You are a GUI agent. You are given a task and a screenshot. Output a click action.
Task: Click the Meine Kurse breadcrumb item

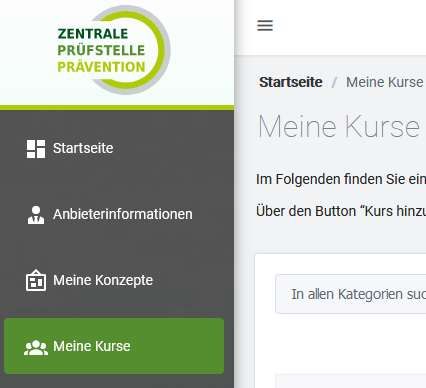[x=385, y=82]
